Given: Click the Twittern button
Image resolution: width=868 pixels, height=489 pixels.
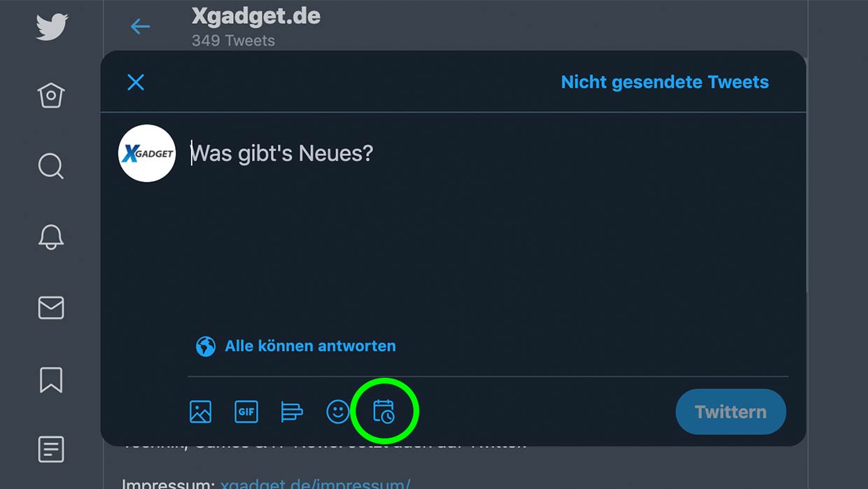Looking at the screenshot, I should click(x=731, y=411).
